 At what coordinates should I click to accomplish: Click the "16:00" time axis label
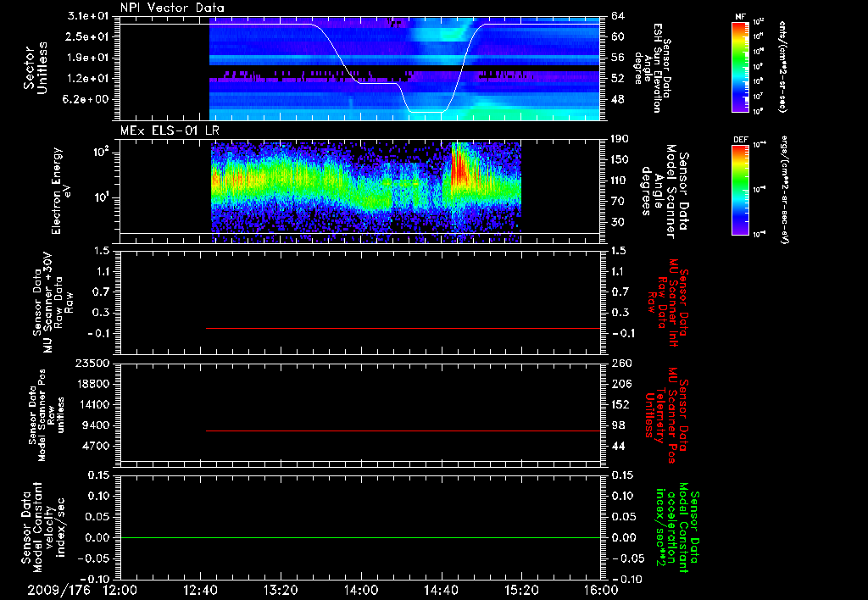click(x=601, y=590)
